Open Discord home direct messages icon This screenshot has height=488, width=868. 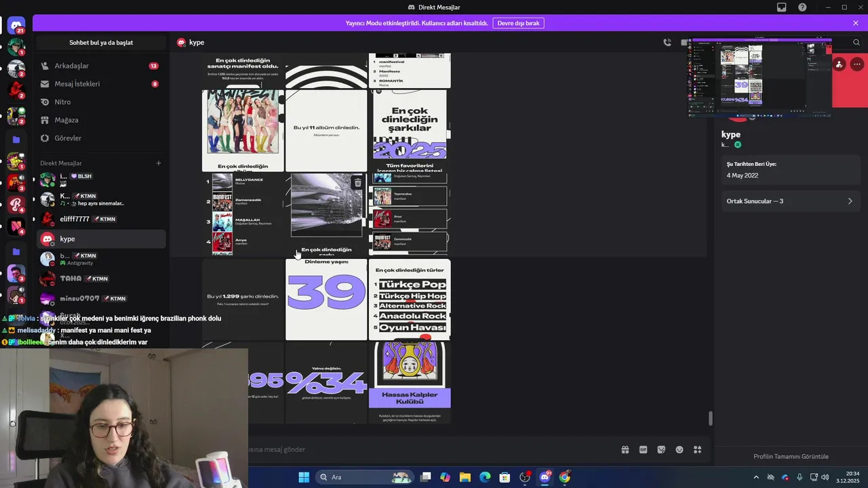click(x=16, y=26)
